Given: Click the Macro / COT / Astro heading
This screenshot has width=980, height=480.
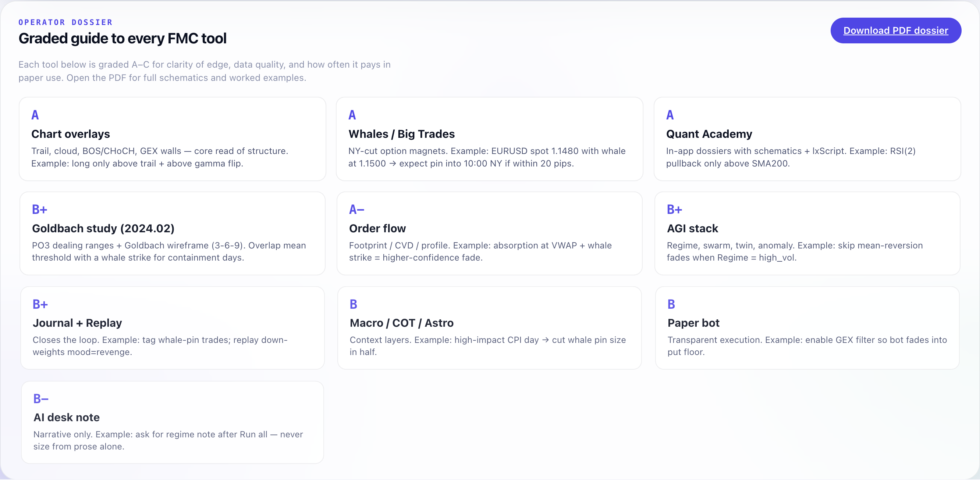Looking at the screenshot, I should (x=401, y=323).
